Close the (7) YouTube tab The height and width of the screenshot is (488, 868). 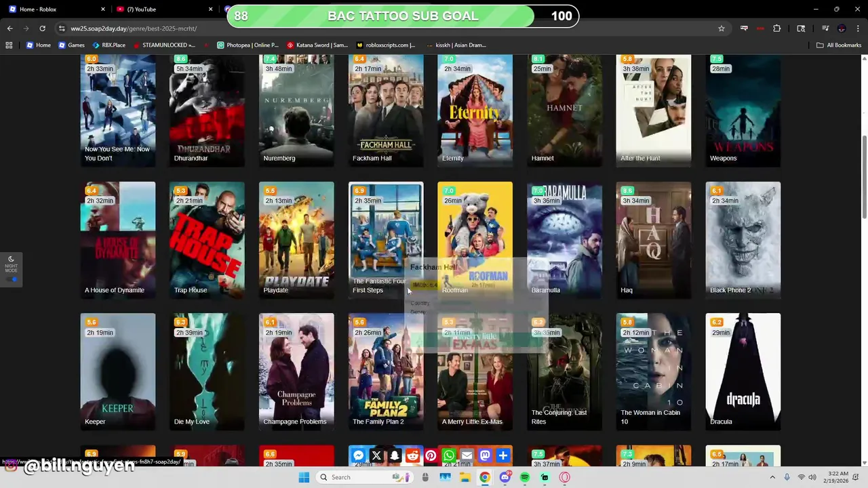point(210,9)
